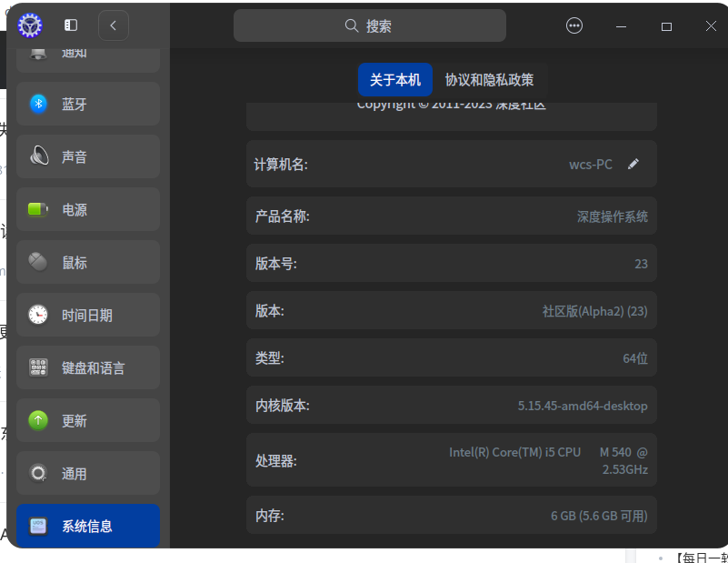Open the 更新 (Updates) arrow icon
The width and height of the screenshot is (728, 563).
(x=38, y=420)
